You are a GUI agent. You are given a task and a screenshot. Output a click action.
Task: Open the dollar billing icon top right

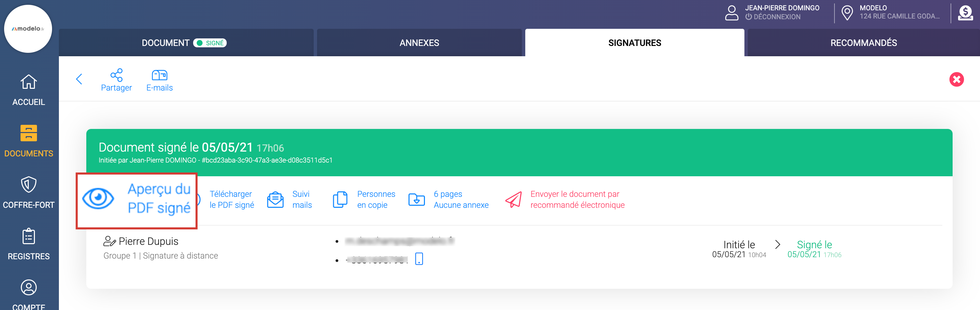tap(965, 13)
